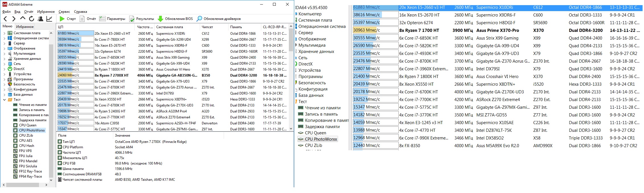Select the 8x Ryzen 7 2700X HT result row
The image size is (644, 193).
tap(172, 75)
